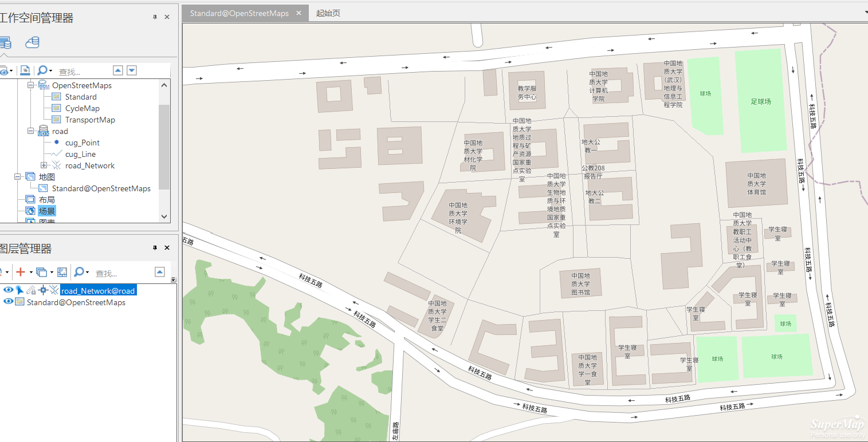The height and width of the screenshot is (442, 868).
Task: Jump to previous search result in workspace manager
Action: pyautogui.click(x=118, y=70)
